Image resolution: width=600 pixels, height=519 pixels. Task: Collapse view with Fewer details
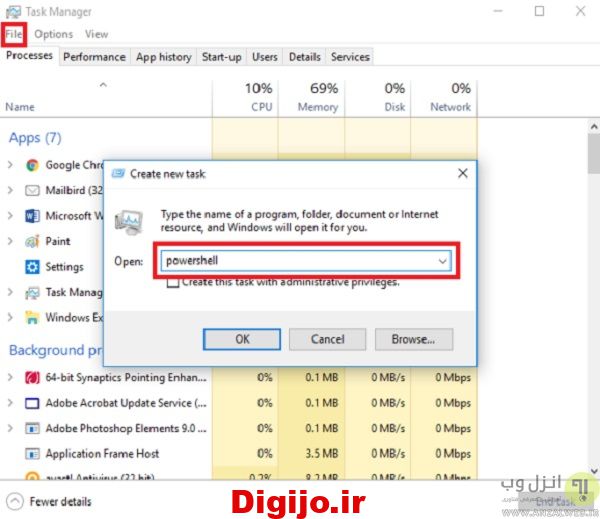49,501
